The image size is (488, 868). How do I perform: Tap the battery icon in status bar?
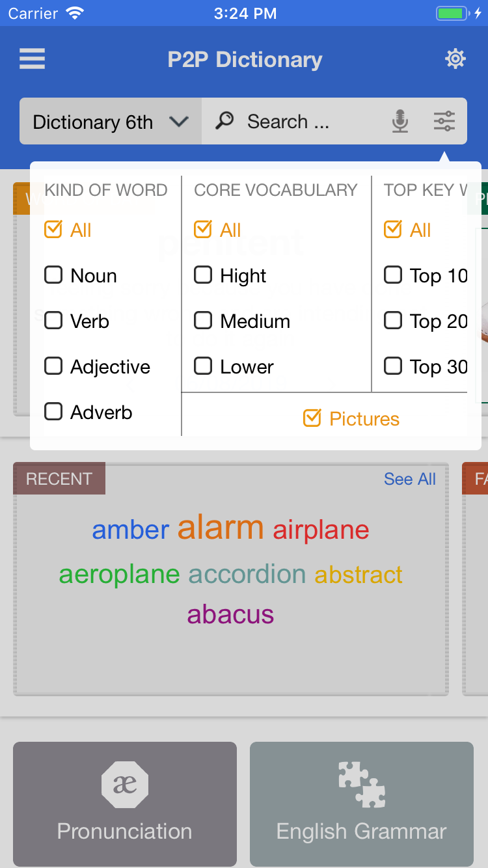point(452,14)
